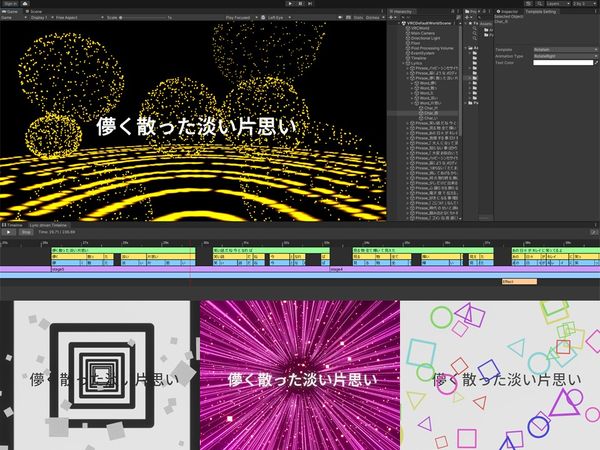
Task: Click the orange Effect clip on the timeline
Action: 519,282
